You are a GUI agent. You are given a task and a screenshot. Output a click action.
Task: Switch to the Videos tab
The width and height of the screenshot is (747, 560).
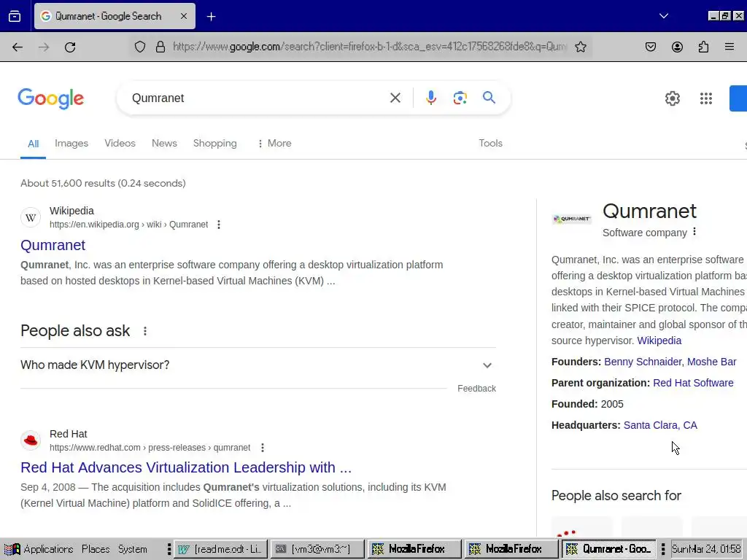(x=120, y=144)
